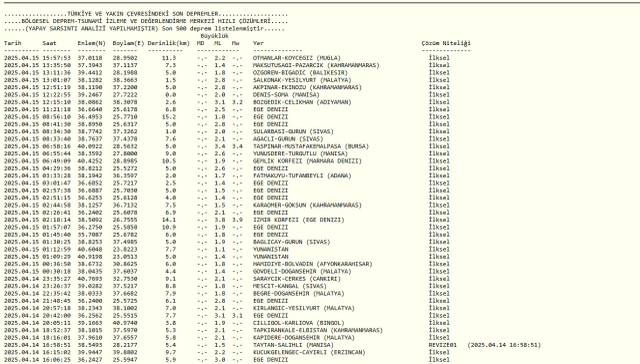
Task: Select 'GOVDELI-DOGANSEHIR (MALATYA)' location text
Action: [302, 271]
